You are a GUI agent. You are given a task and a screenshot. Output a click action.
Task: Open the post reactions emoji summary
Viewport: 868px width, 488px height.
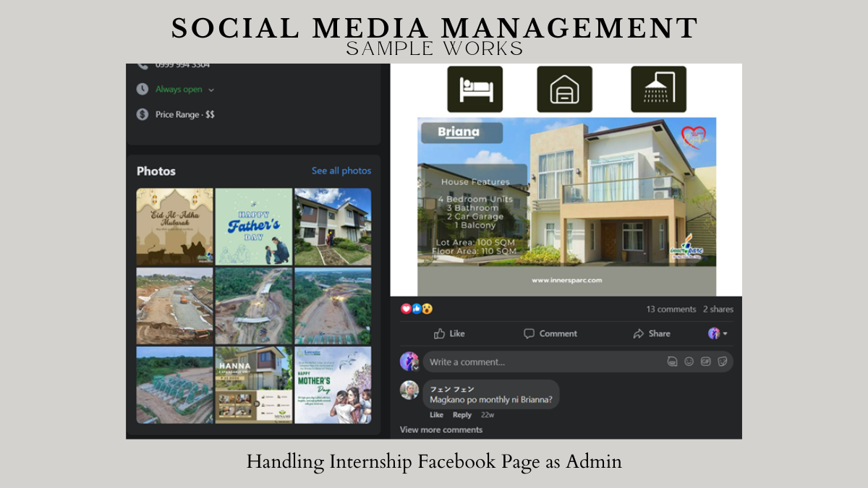[x=417, y=309]
